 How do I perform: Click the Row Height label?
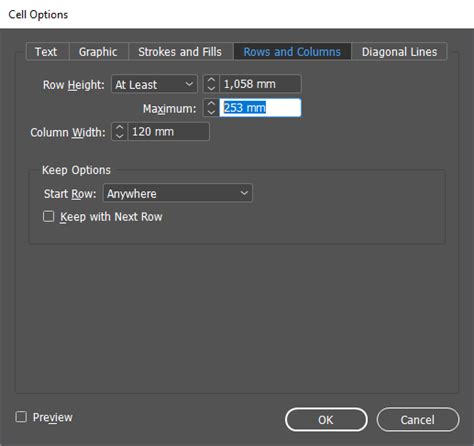click(73, 85)
